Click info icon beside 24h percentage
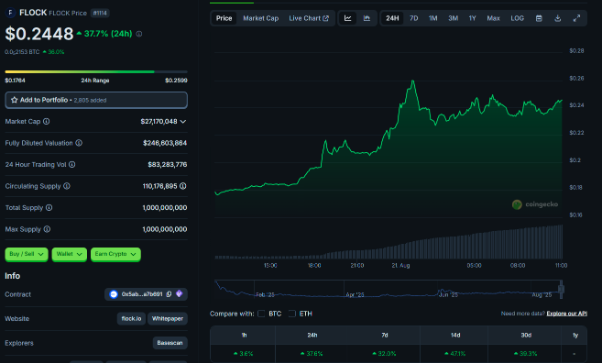This screenshot has width=602, height=363. click(x=139, y=34)
